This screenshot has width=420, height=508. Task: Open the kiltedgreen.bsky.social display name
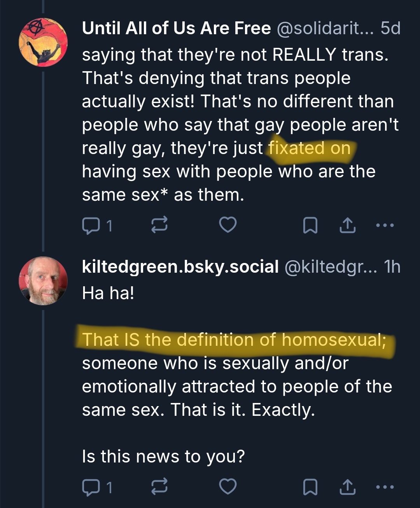180,267
